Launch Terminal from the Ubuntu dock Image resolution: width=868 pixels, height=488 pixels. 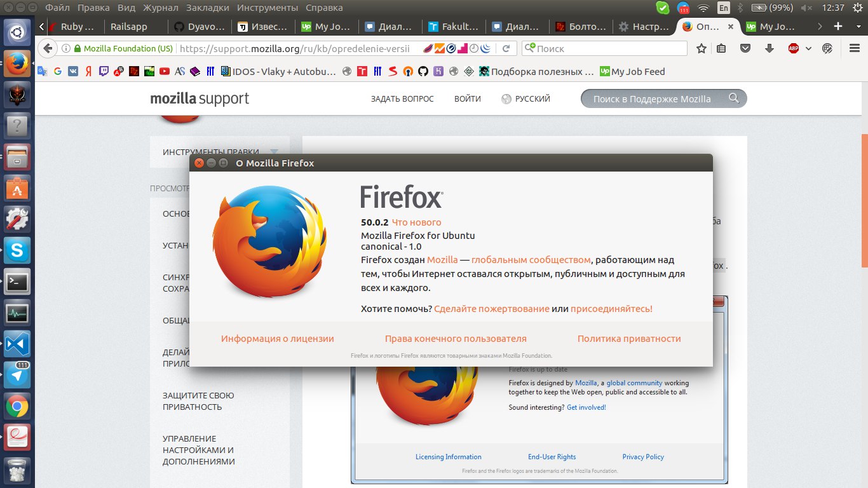click(17, 281)
